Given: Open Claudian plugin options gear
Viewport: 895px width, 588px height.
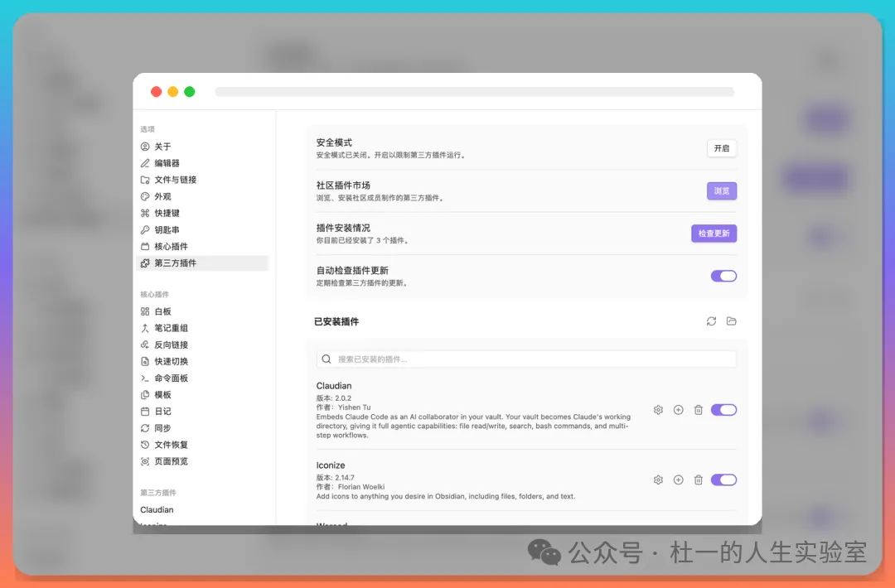Looking at the screenshot, I should (x=658, y=410).
